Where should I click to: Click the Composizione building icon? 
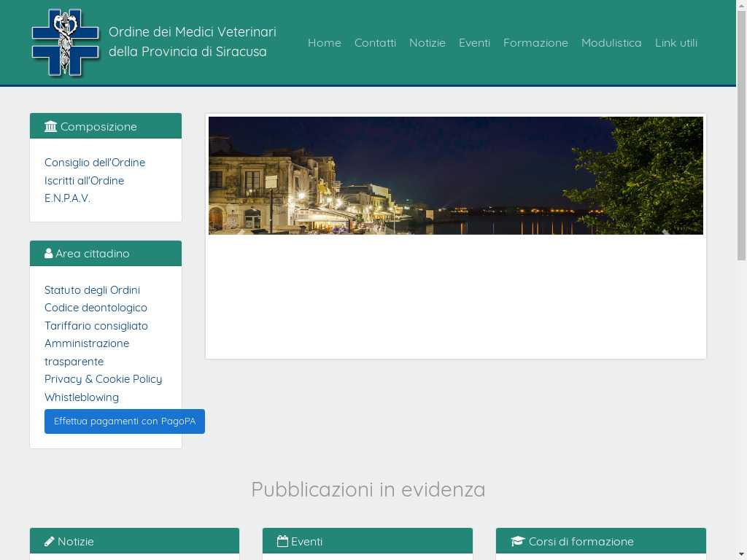tap(50, 127)
